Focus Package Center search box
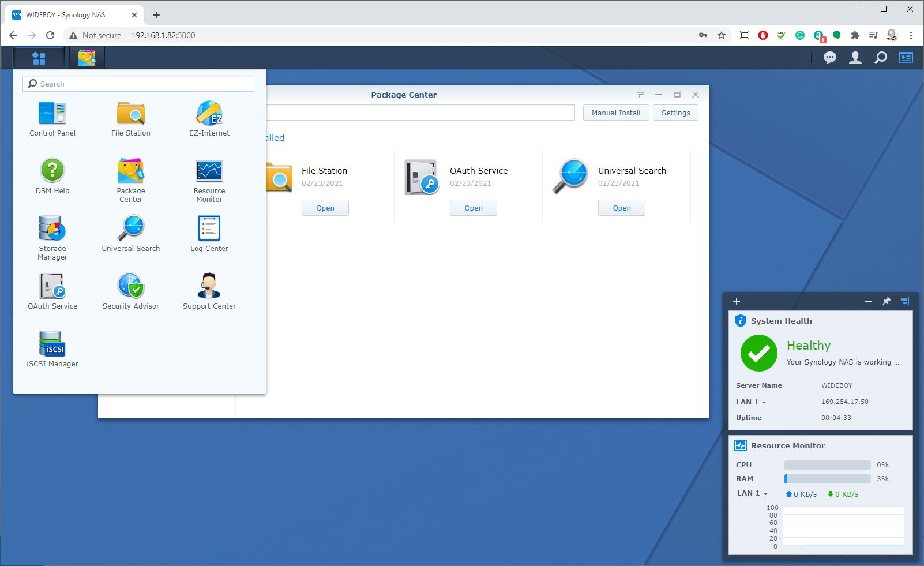 pyautogui.click(x=420, y=113)
